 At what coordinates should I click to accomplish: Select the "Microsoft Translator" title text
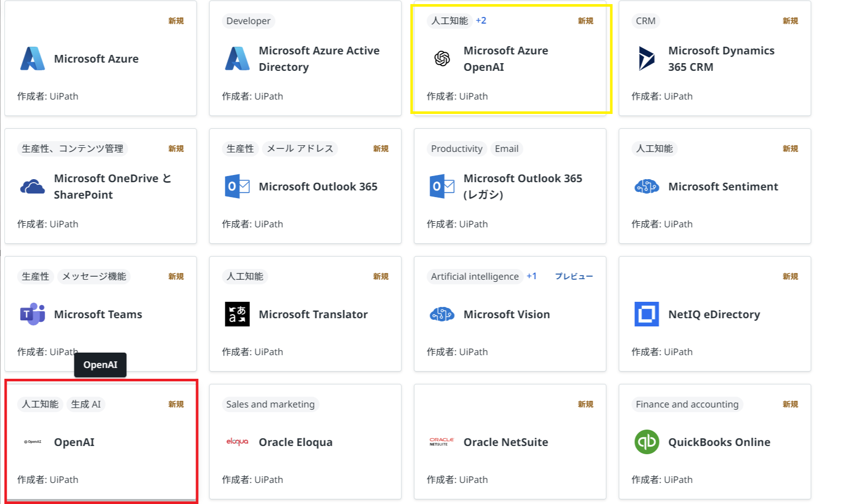[313, 314]
